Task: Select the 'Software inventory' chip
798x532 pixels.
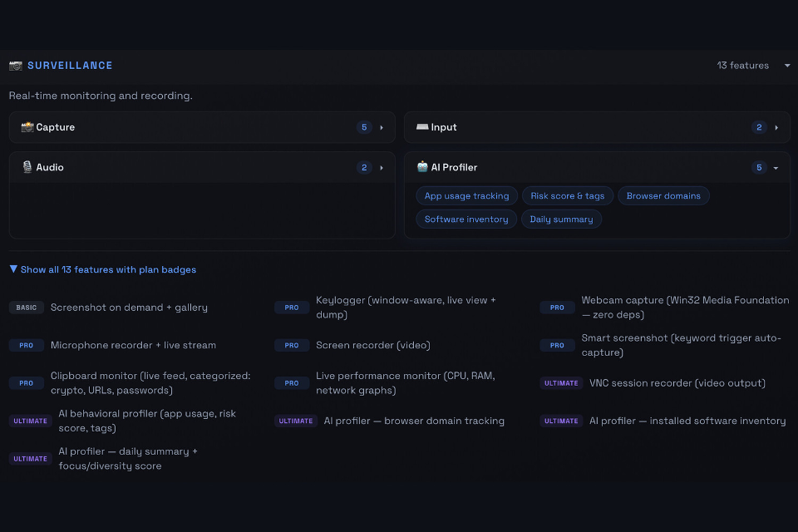Action: coord(466,219)
